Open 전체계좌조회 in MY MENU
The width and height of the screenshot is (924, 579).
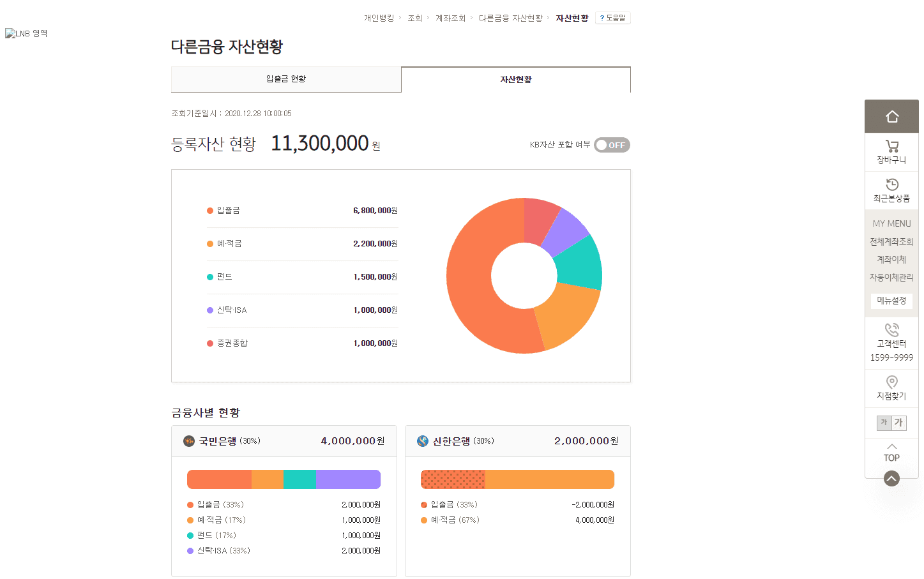tap(891, 242)
